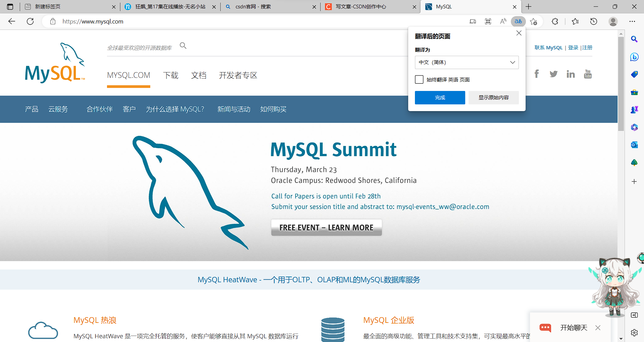Click the MySQL dolphin logo

point(55,62)
